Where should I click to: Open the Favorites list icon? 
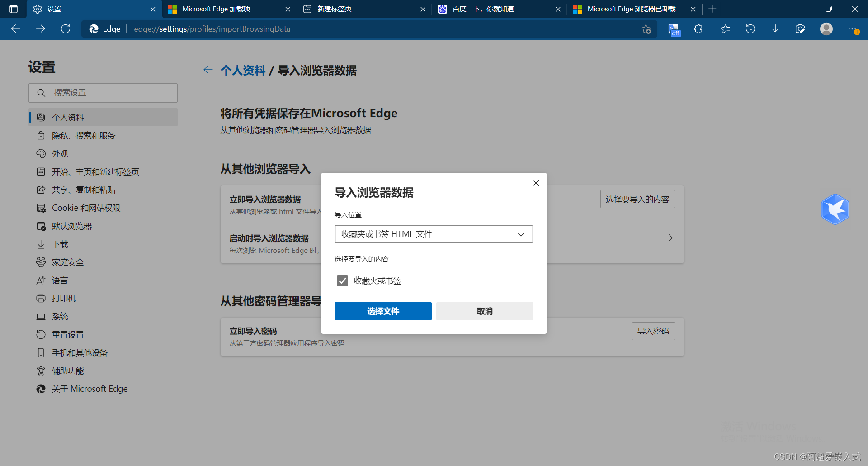(726, 29)
